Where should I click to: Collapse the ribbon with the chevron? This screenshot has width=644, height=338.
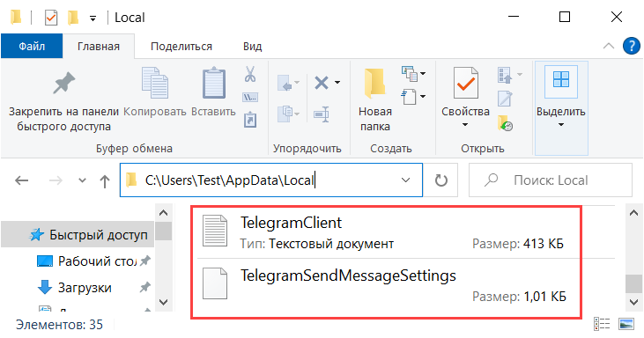(608, 46)
